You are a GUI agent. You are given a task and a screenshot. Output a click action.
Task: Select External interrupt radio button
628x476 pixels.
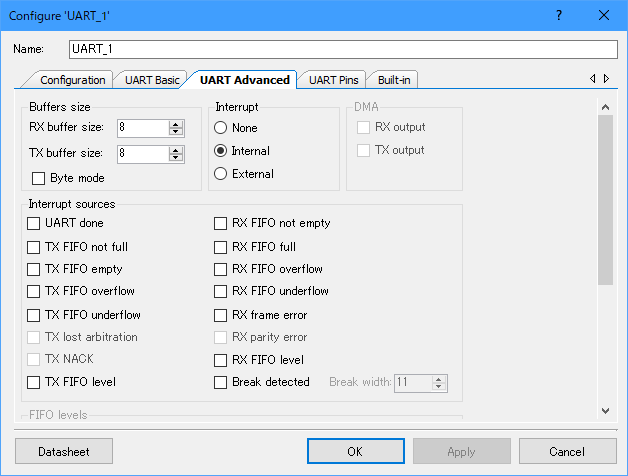coord(219,174)
